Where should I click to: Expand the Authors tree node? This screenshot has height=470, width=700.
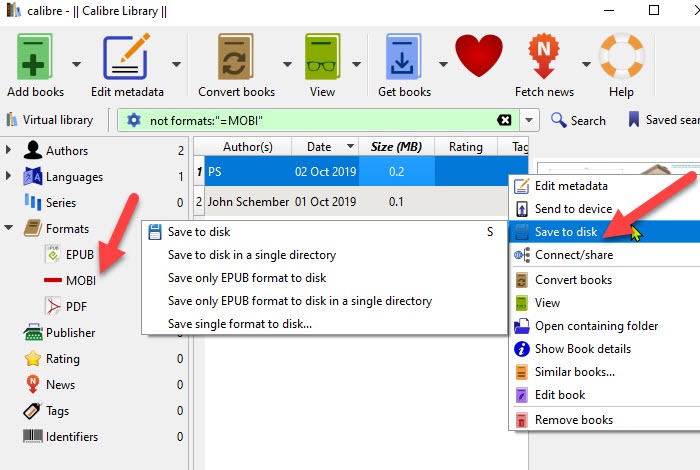click(8, 150)
